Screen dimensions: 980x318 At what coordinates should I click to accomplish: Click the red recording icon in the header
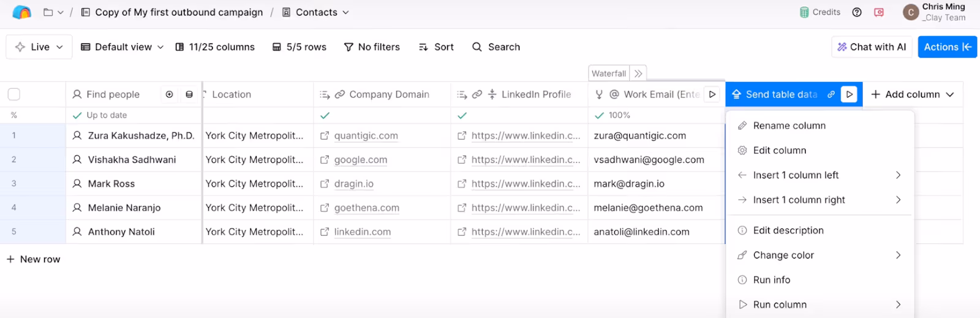(879, 12)
